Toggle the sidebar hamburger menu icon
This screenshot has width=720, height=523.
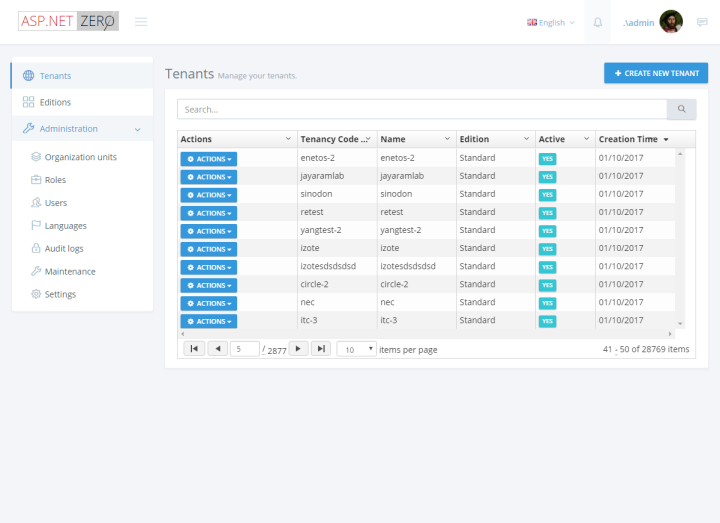pyautogui.click(x=141, y=22)
